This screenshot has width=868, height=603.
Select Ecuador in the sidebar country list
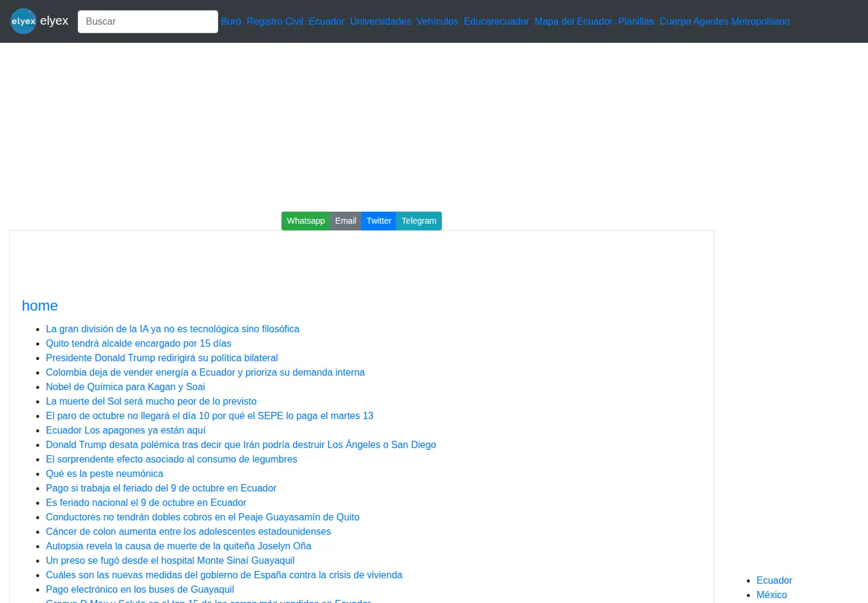[x=774, y=580]
